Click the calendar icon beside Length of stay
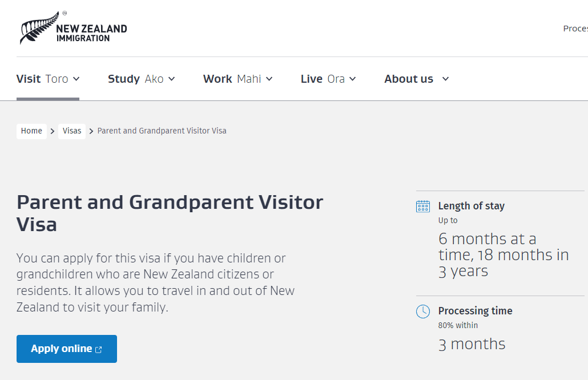Viewport: 588px width, 380px height. tap(423, 206)
